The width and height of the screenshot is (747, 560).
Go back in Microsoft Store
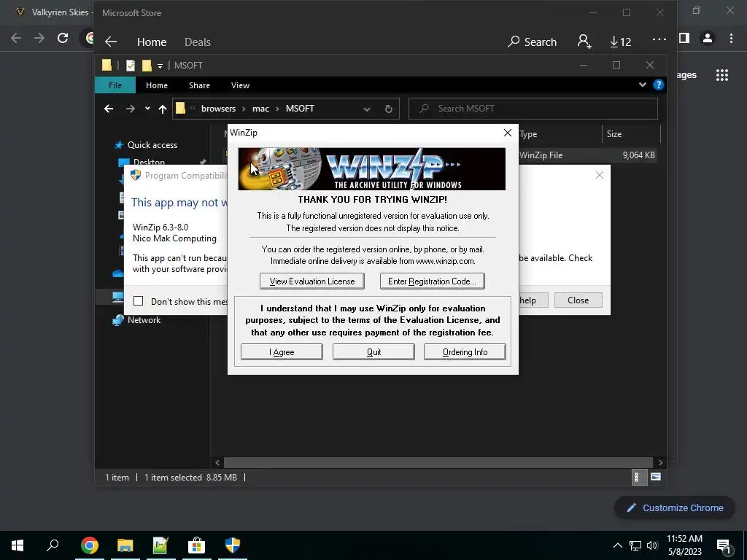tap(111, 42)
